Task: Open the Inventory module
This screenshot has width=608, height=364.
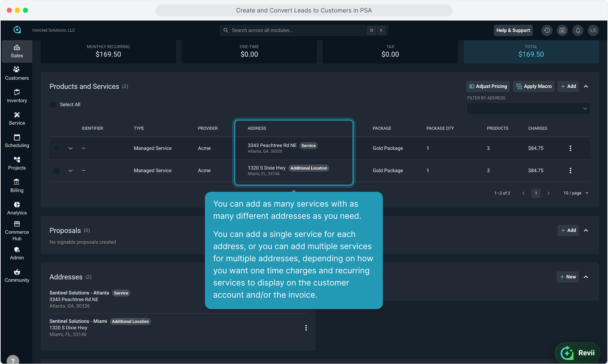Action: point(17,96)
